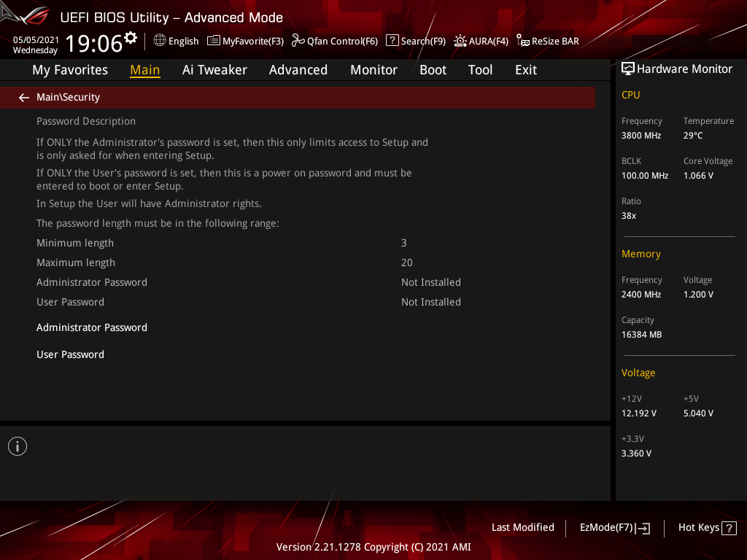Click Memory voltage 1.200 V
Screen dimensions: 747x560
(x=698, y=295)
